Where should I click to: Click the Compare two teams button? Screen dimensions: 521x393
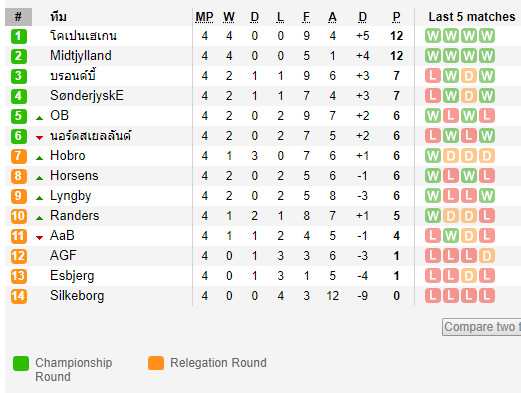coord(482,327)
